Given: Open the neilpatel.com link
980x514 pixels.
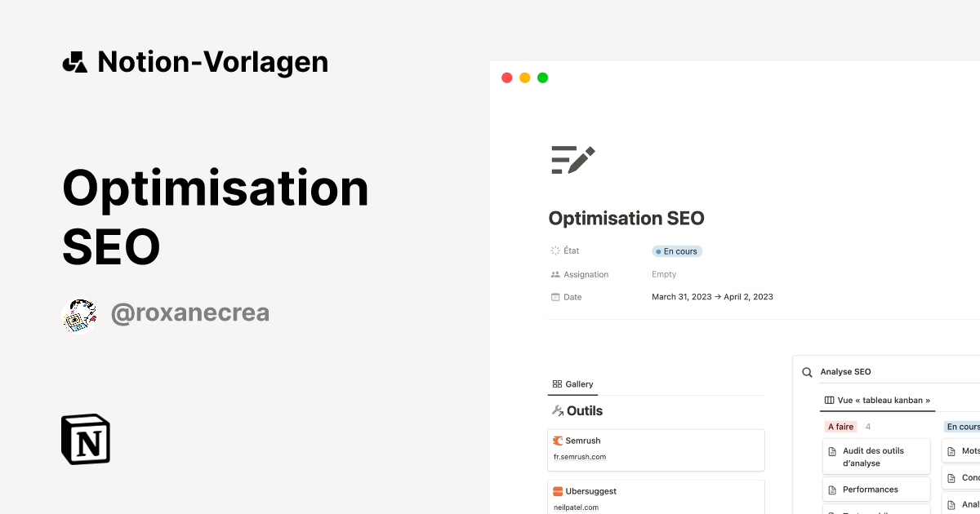Looking at the screenshot, I should tap(574, 507).
